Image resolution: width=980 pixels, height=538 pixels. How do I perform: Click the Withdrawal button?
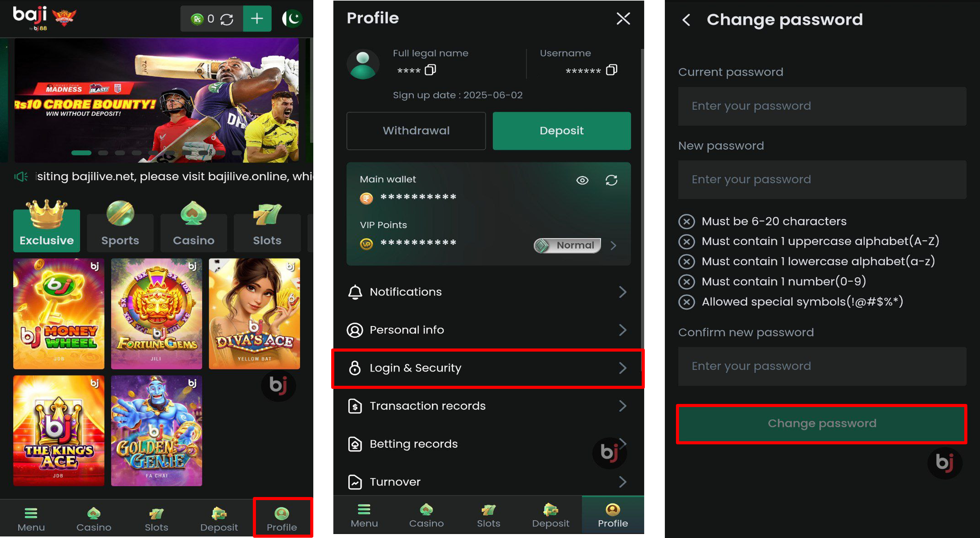point(416,131)
